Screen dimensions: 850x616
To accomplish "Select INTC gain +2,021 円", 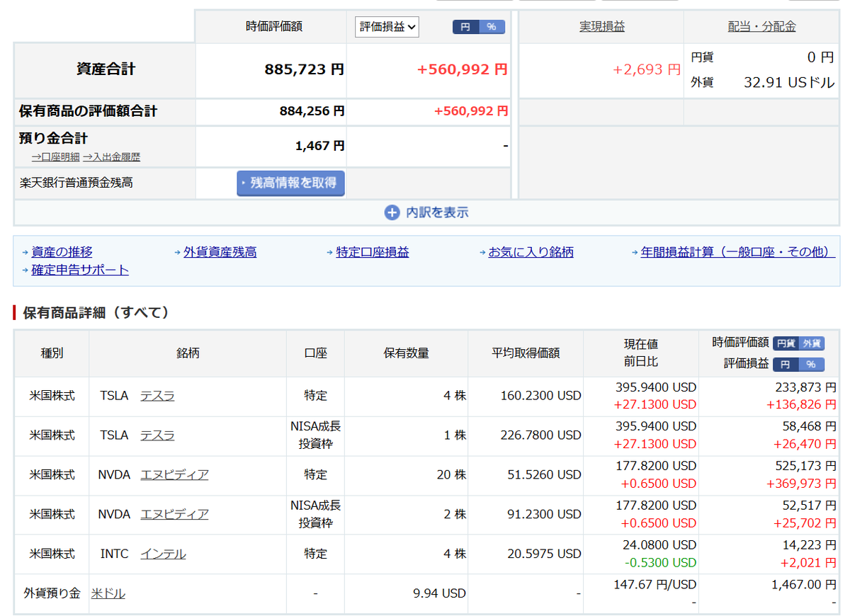I will (x=808, y=562).
